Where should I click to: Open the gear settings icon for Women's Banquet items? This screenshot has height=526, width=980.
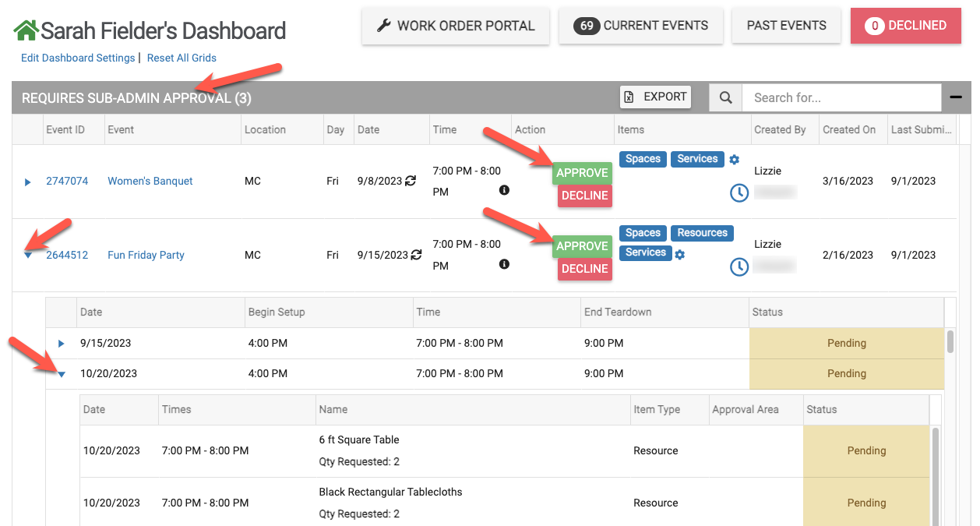click(x=734, y=160)
